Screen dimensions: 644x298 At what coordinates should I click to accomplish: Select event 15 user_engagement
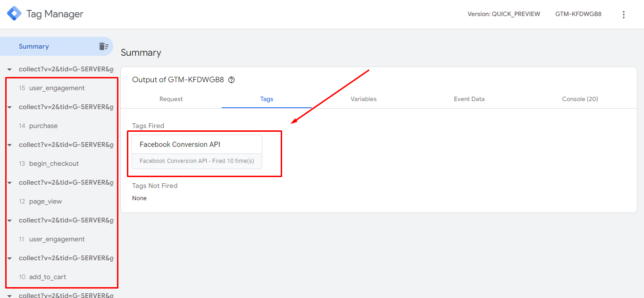click(x=57, y=88)
